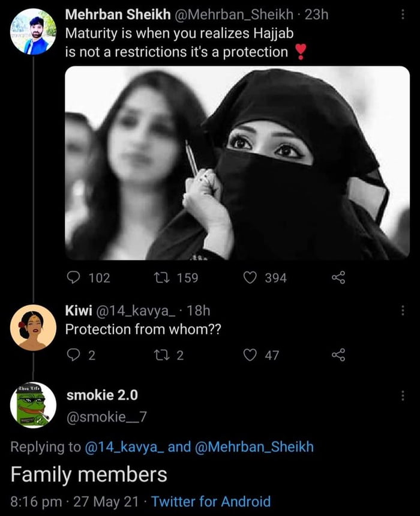Viewport: 420px width, 516px height.
Task: Enlarge the black-and-white photo in the tweet
Action: (x=237, y=163)
